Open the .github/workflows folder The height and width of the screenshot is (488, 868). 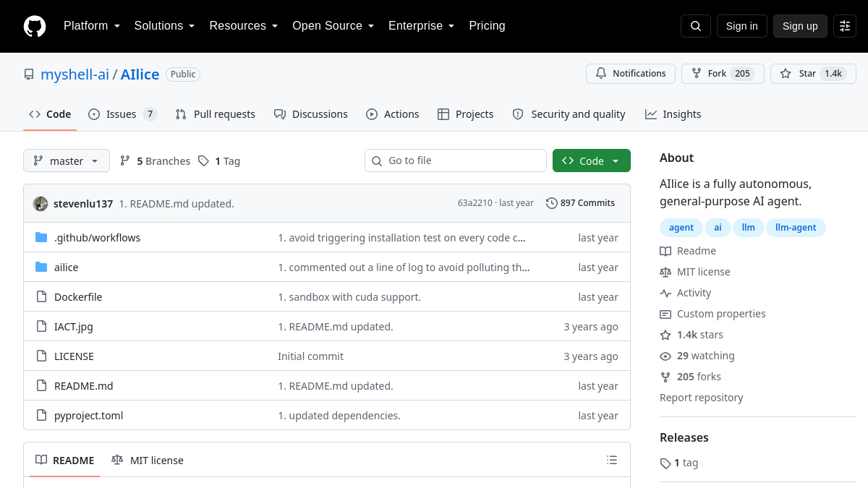(97, 237)
